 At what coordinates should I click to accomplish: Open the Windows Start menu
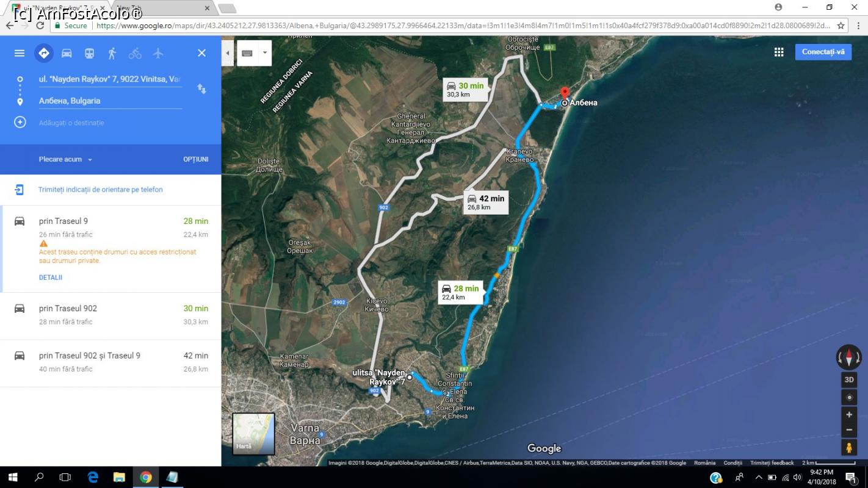(x=12, y=477)
